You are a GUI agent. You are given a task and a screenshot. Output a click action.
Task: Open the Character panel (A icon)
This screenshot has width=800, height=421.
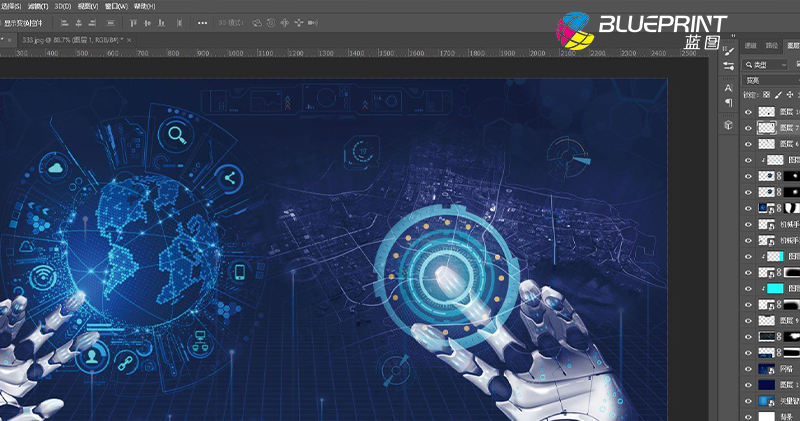[729, 88]
